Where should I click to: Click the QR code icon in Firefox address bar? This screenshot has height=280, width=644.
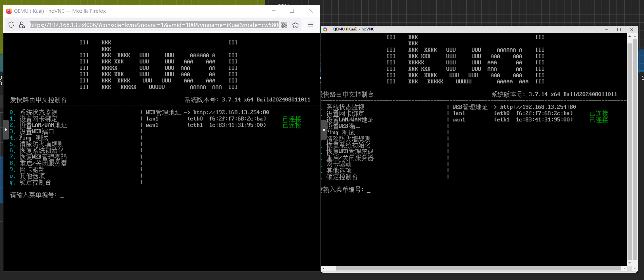tap(284, 25)
